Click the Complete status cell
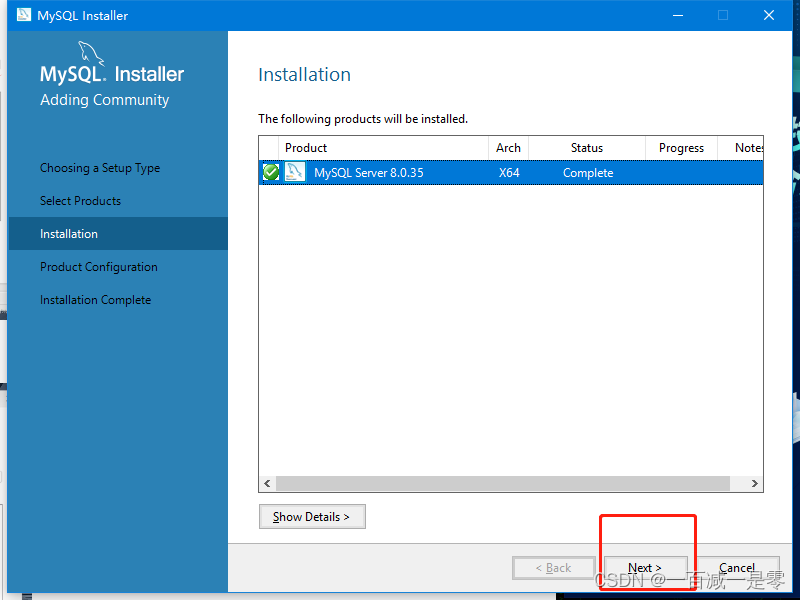Viewport: 800px width, 600px height. coord(588,173)
